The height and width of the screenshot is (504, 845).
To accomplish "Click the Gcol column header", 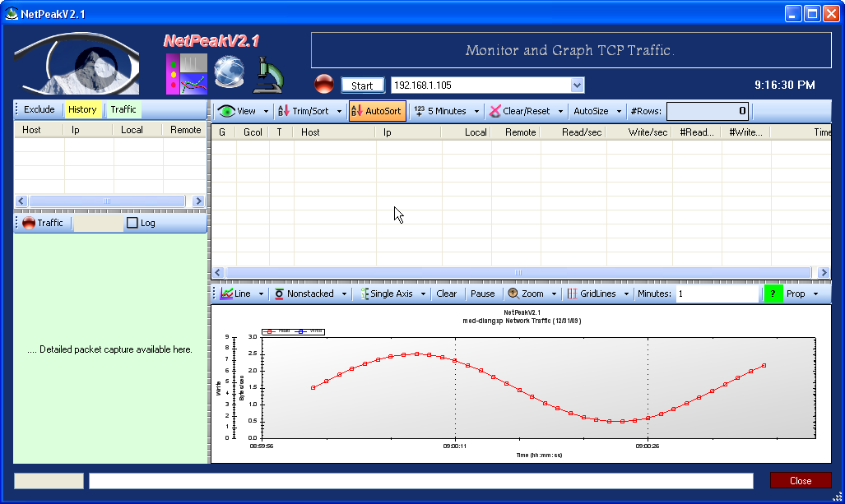I will (253, 132).
